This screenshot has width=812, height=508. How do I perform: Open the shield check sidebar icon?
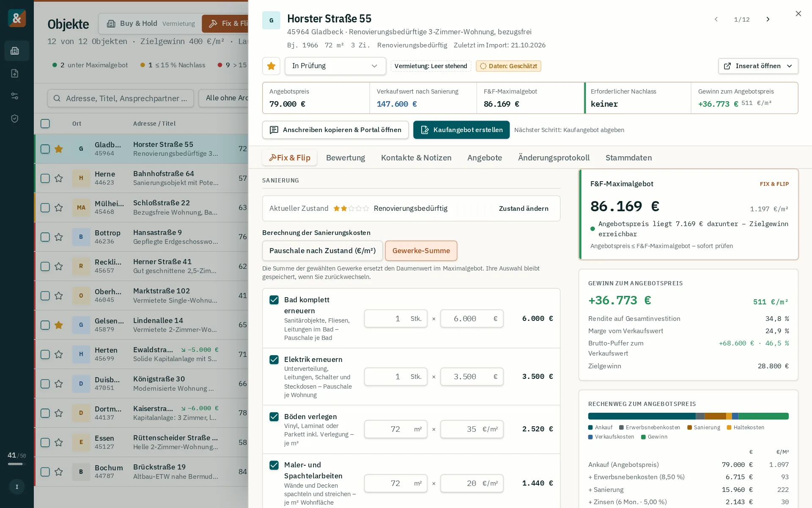click(15, 119)
